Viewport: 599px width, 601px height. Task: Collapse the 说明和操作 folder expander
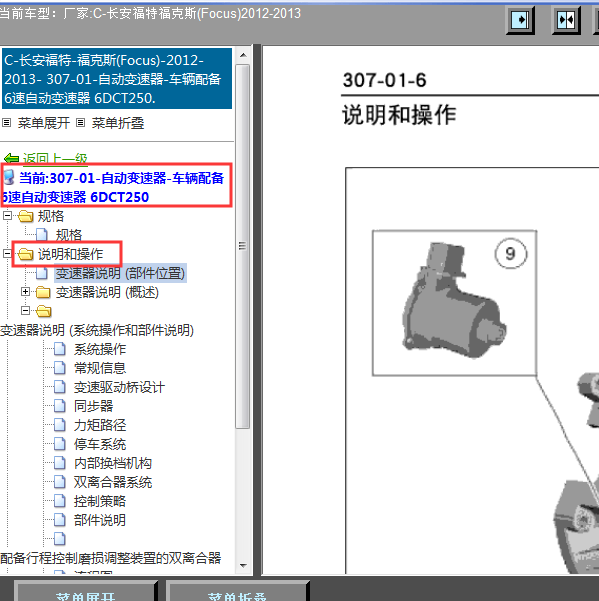point(7,254)
